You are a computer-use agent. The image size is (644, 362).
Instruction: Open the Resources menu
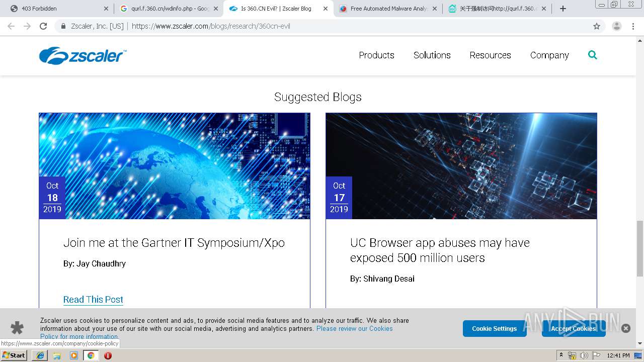pos(491,55)
